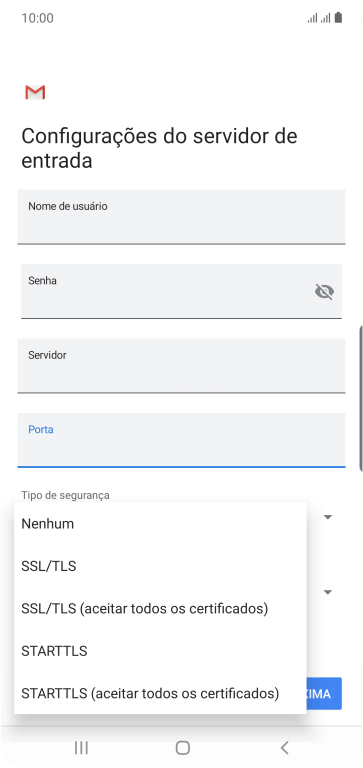Viewport: 363px width, 768px height.
Task: Click the Porta input field
Action: click(181, 440)
